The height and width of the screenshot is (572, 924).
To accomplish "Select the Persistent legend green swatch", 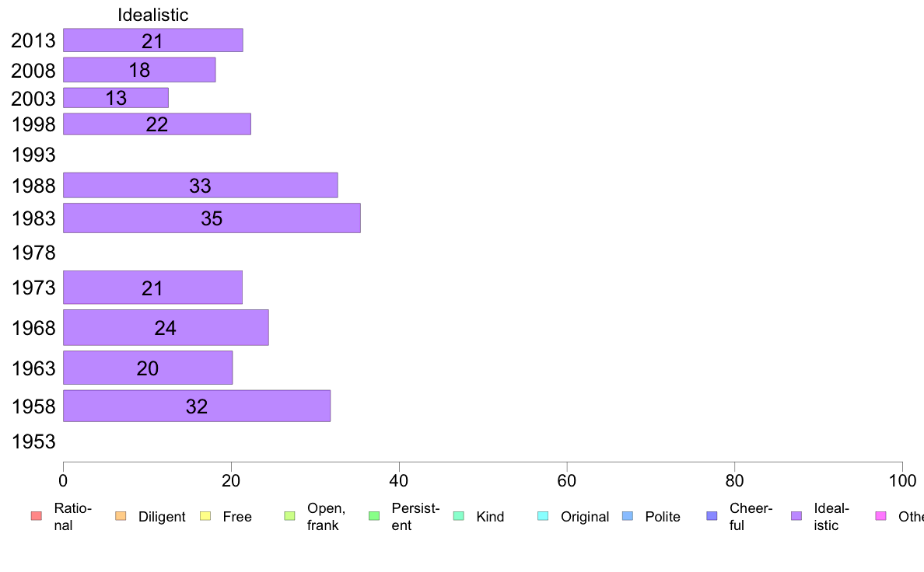I will click(x=374, y=516).
